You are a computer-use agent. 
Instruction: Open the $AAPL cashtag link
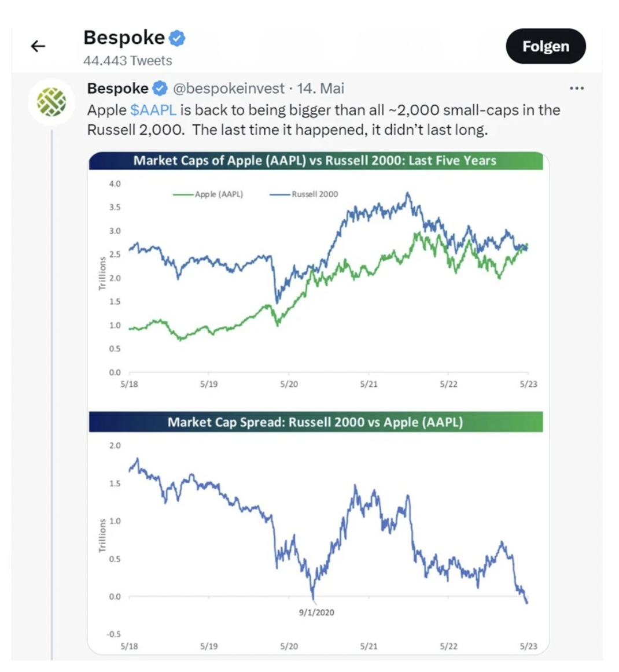pos(153,110)
